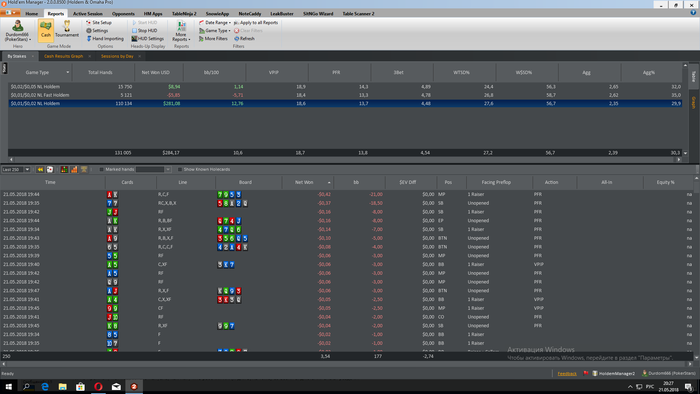Viewport: 700px width, 394px height.
Task: Open Settings gear option
Action: coord(97,30)
